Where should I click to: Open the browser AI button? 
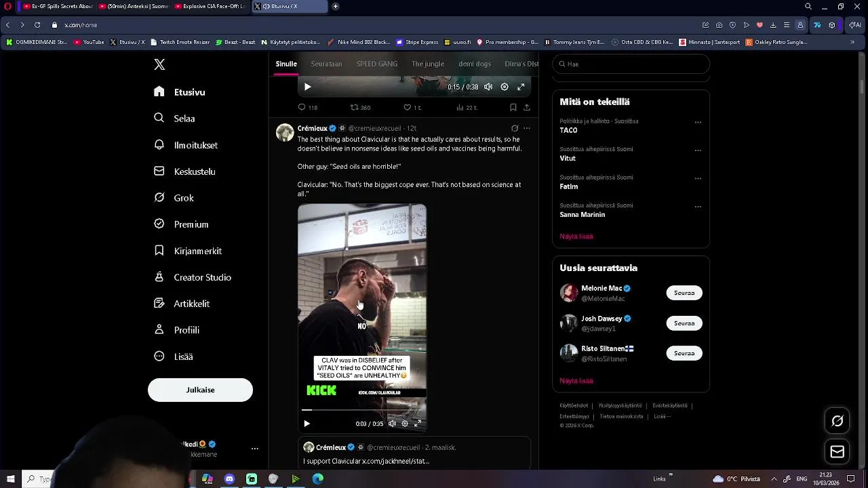tap(855, 25)
